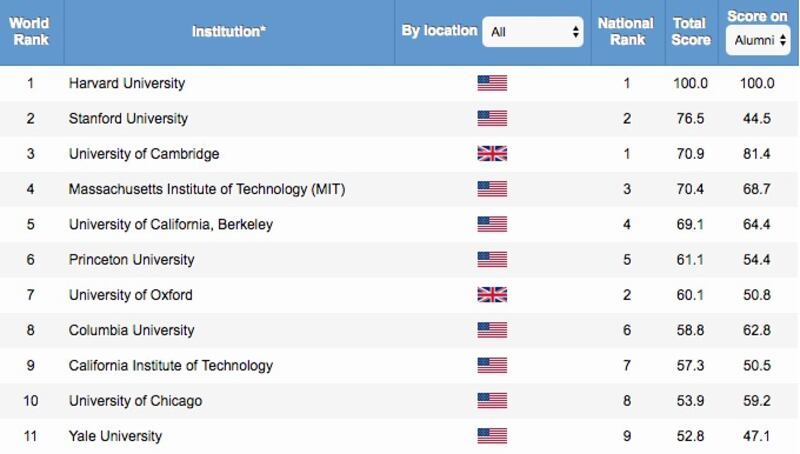Open the Massachusetts Institute of Technology link
The height and width of the screenshot is (454, 800).
coord(207,189)
